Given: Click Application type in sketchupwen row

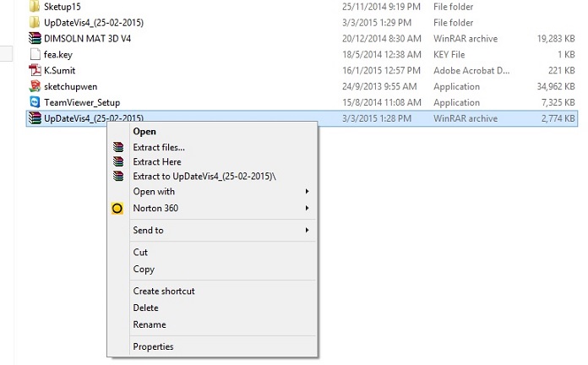Looking at the screenshot, I should coord(456,87).
